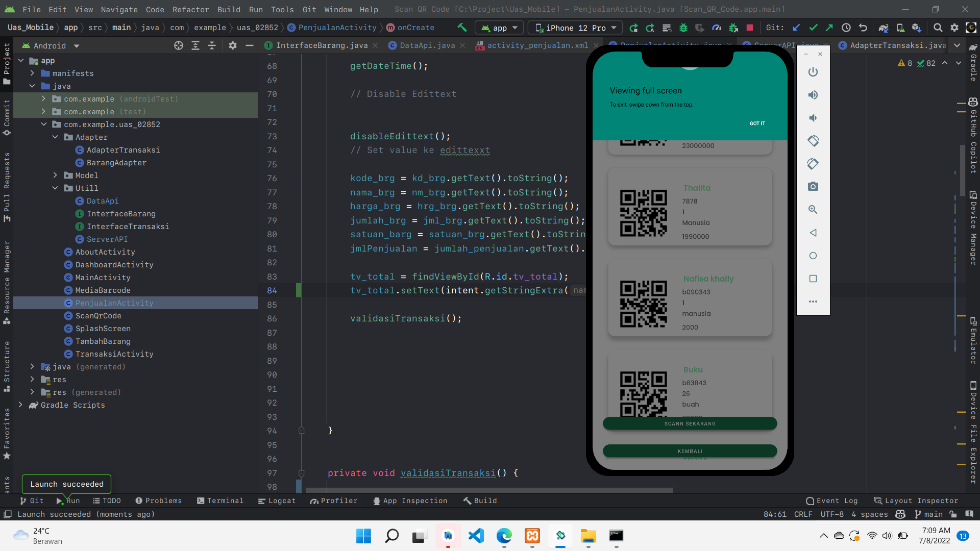
Task: Open Search Everywhere with the magnifier icon
Action: (x=938, y=27)
